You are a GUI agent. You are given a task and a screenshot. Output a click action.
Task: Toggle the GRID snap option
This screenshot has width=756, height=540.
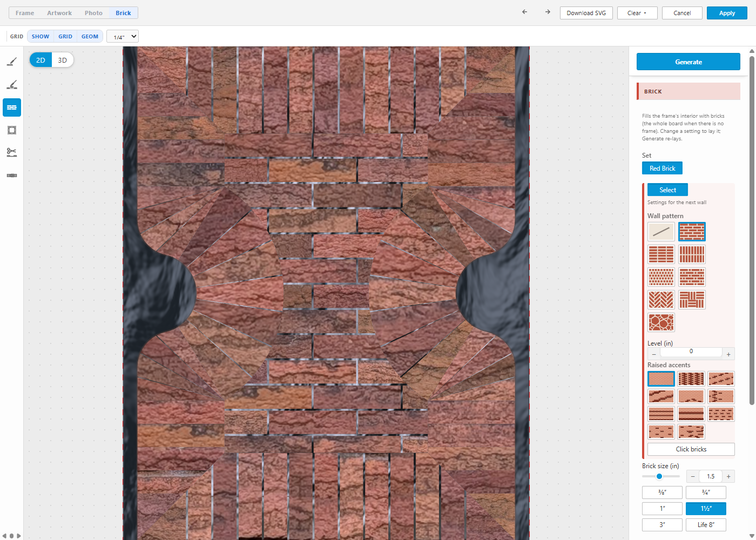pos(65,36)
